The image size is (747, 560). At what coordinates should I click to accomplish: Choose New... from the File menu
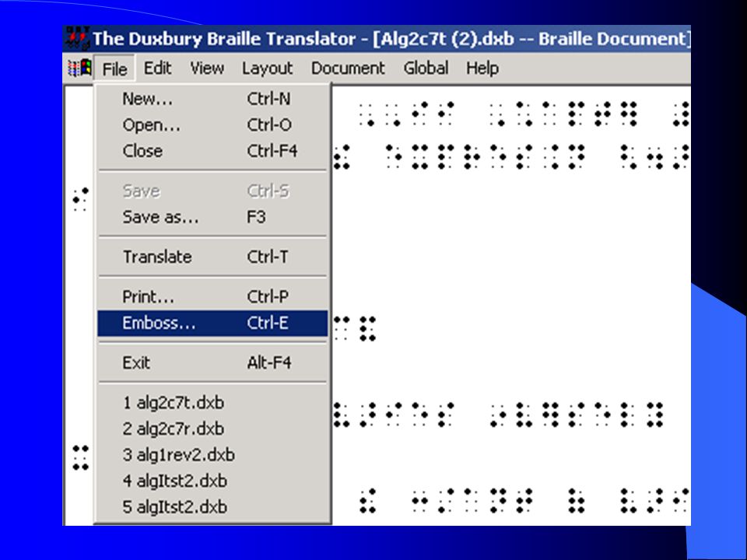coord(212,99)
